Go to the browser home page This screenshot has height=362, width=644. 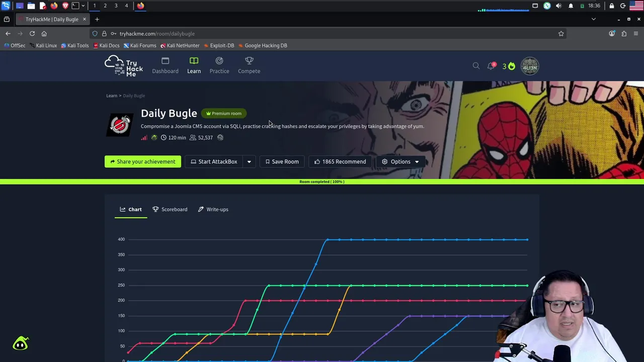(44, 34)
